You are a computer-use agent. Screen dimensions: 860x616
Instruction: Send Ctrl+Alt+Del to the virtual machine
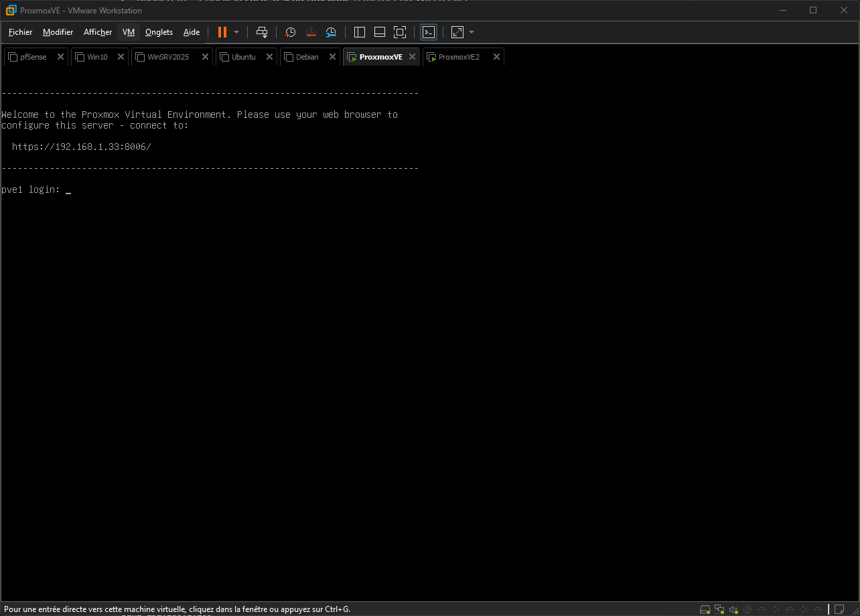click(x=262, y=32)
